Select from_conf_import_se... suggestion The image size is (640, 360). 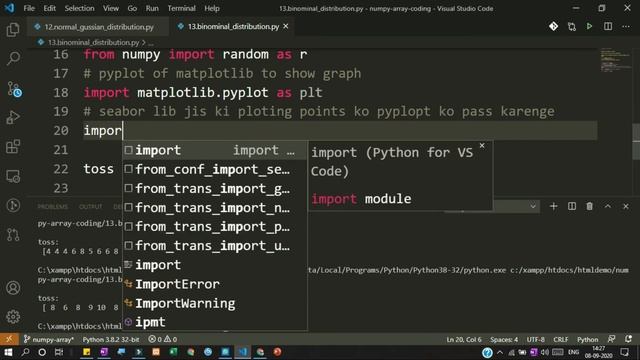click(215, 169)
